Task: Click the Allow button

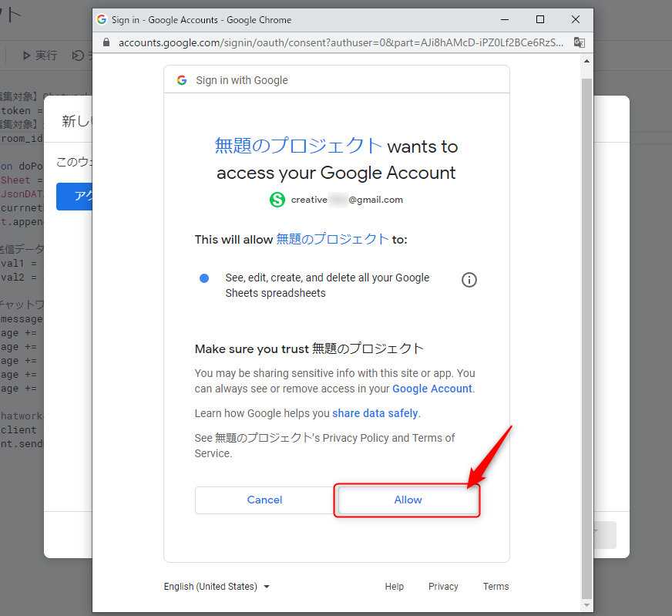Action: click(x=408, y=500)
